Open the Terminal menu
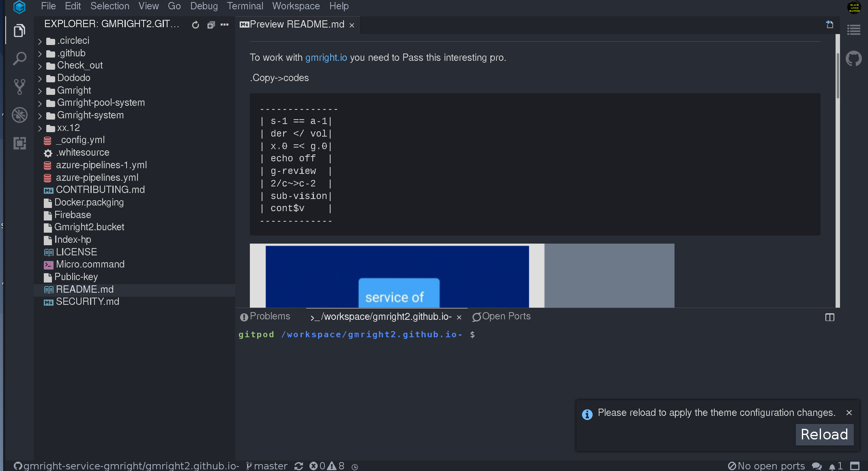868x471 pixels. click(x=245, y=6)
